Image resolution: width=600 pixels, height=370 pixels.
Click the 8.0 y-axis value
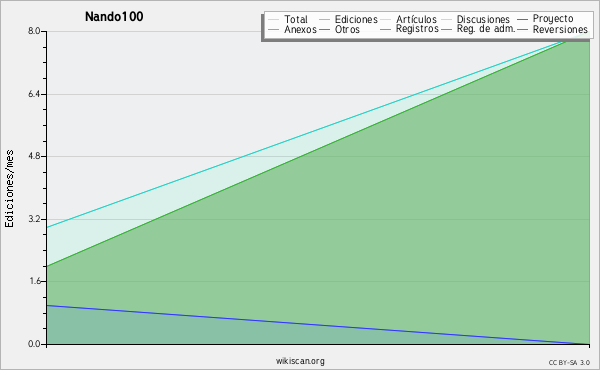click(34, 31)
